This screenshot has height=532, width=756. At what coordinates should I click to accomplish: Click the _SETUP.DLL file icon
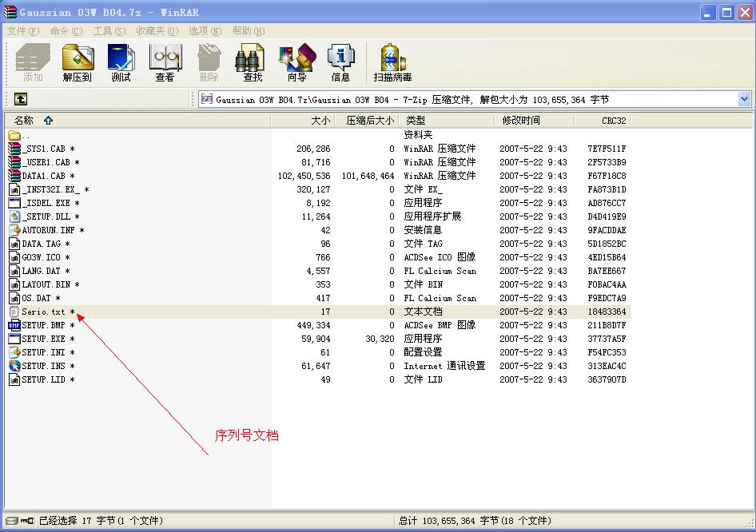pyautogui.click(x=14, y=216)
